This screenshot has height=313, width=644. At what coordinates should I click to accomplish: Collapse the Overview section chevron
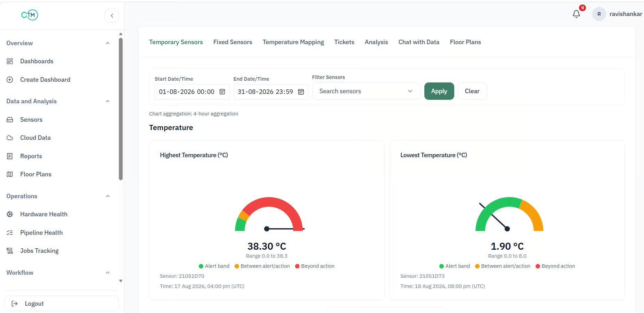pos(108,43)
